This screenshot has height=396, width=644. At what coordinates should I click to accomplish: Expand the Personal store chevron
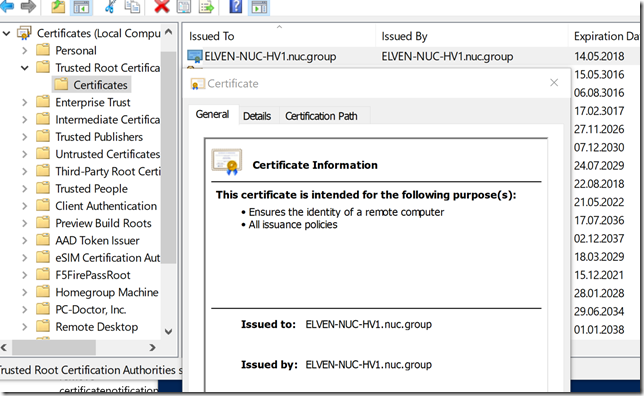(25, 50)
